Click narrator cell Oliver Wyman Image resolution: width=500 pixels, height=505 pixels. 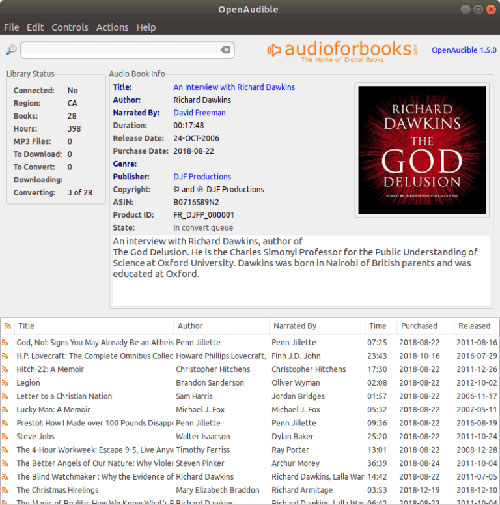pyautogui.click(x=296, y=383)
